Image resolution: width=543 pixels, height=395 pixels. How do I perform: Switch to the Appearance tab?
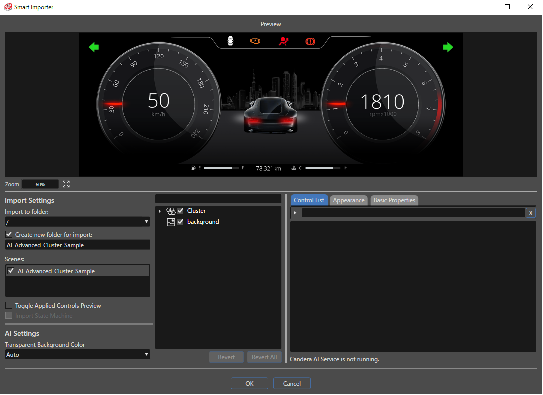pyautogui.click(x=349, y=200)
